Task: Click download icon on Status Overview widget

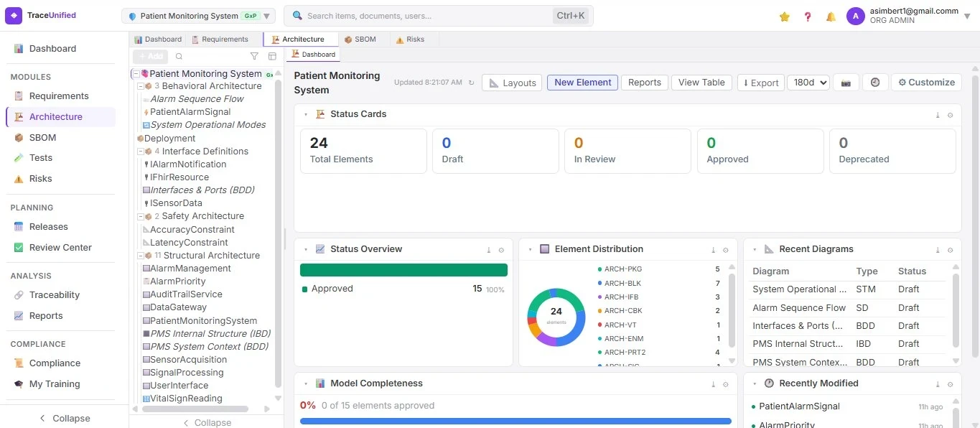Action: point(489,250)
